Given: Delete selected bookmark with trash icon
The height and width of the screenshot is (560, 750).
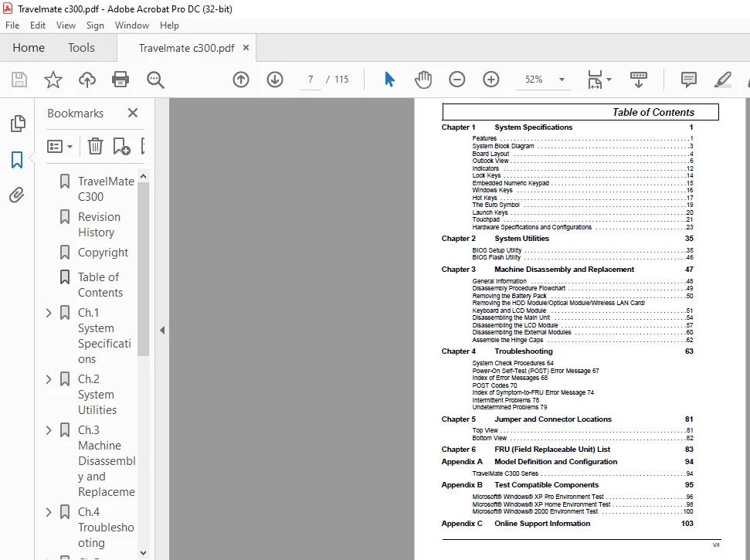Looking at the screenshot, I should 95,146.
